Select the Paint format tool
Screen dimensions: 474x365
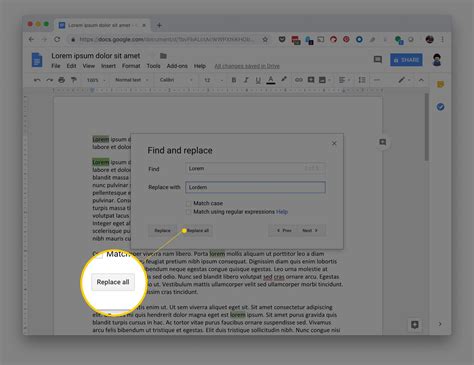pos(74,80)
